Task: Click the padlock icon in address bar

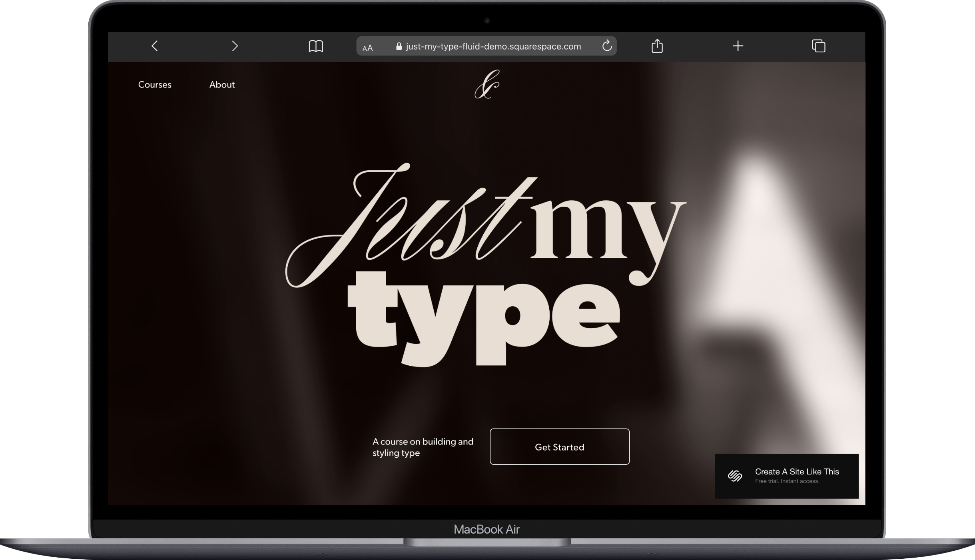Action: pos(399,46)
